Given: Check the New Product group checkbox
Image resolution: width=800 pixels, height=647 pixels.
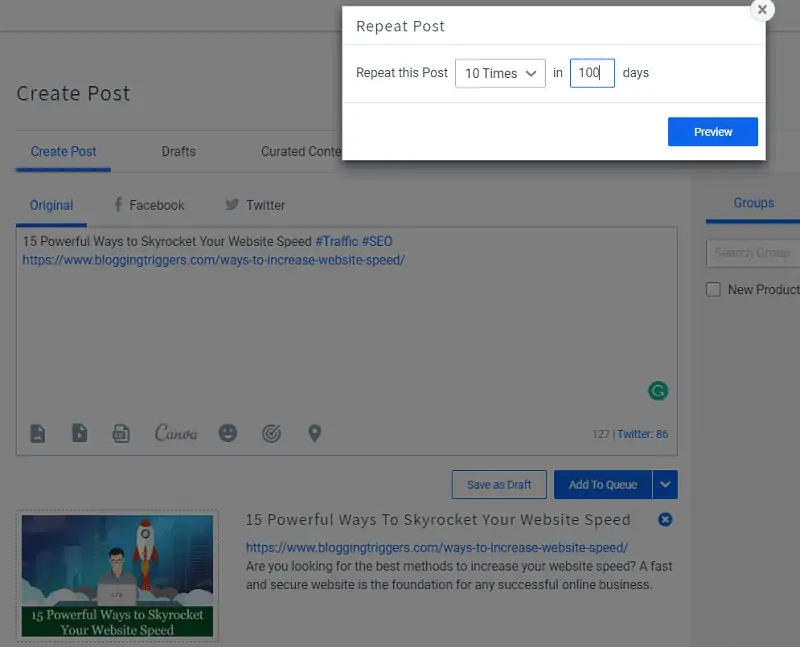Looking at the screenshot, I should point(713,289).
